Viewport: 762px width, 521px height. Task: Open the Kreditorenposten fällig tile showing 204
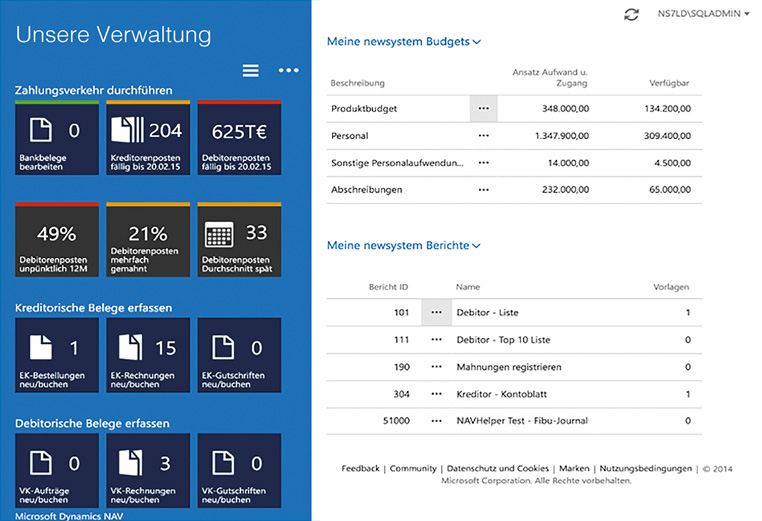148,138
